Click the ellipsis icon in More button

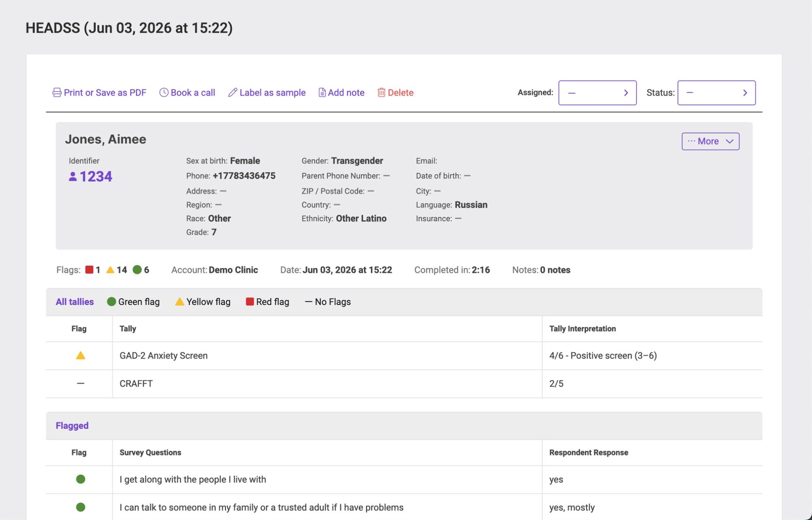click(691, 141)
